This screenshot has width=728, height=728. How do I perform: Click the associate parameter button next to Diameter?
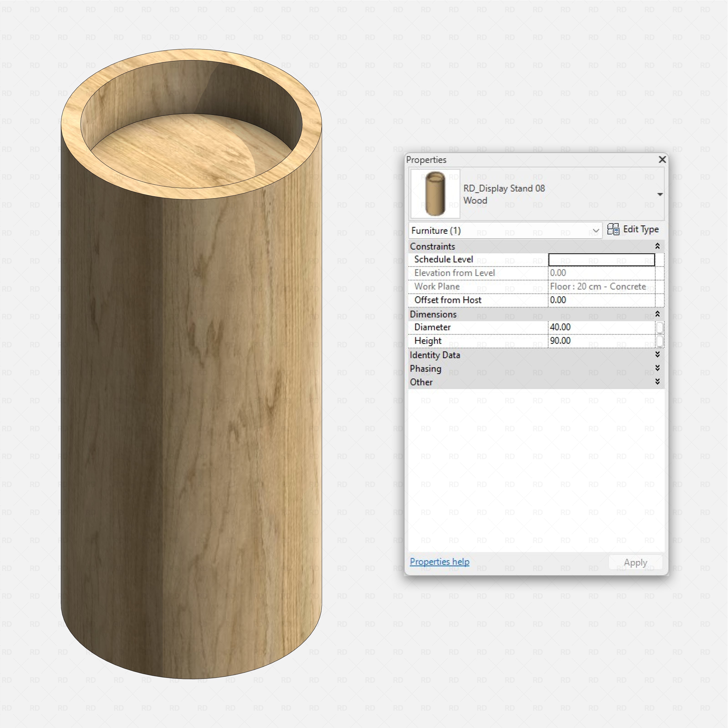pyautogui.click(x=660, y=327)
